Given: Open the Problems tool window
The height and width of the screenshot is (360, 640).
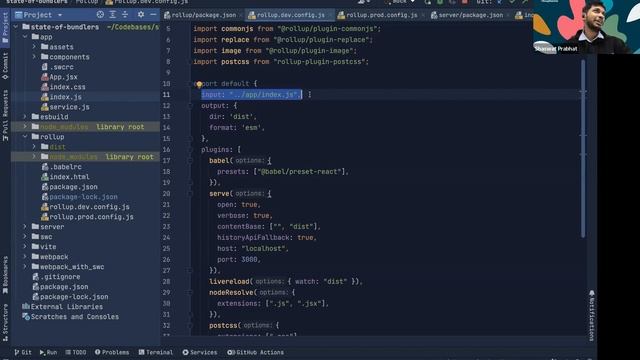Looking at the screenshot, I should (x=112, y=352).
